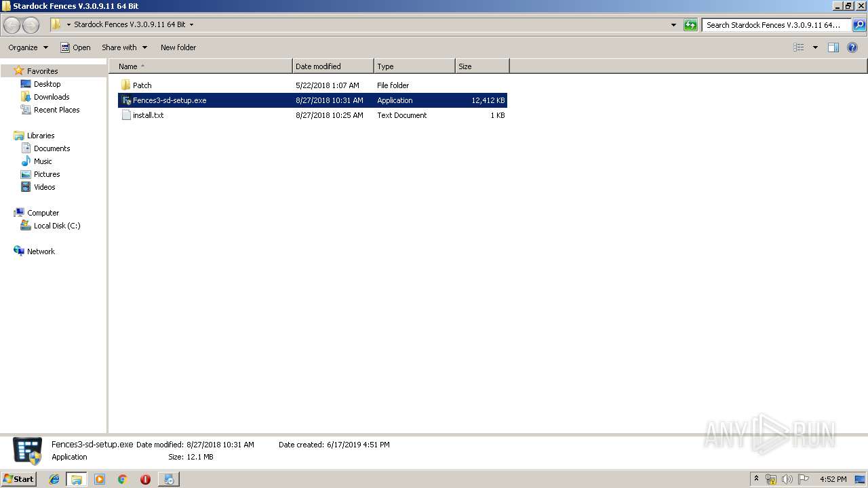The height and width of the screenshot is (488, 868).
Task: Open Windows Media Player from taskbar
Action: [x=100, y=479]
